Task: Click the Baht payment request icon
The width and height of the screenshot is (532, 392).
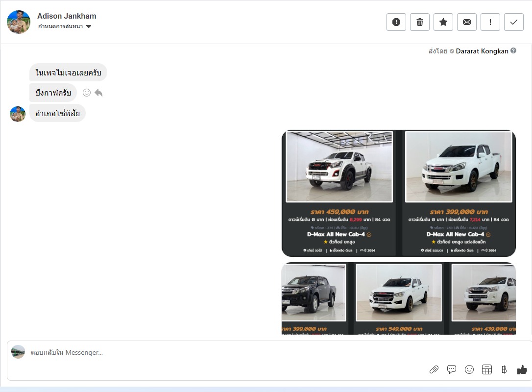Action: (x=504, y=369)
